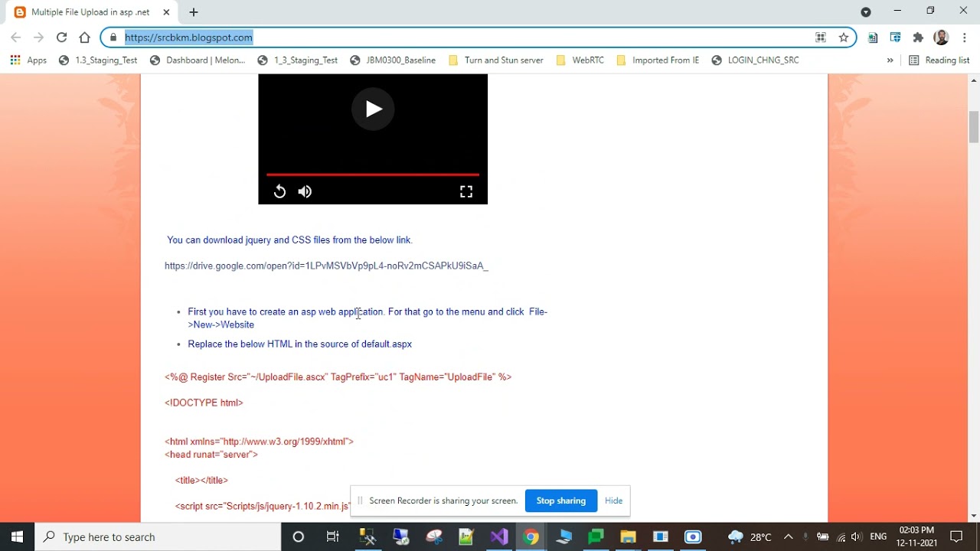Viewport: 980px width, 551px height.
Task: Open the Imported From IE bookmark folder
Action: [x=658, y=60]
